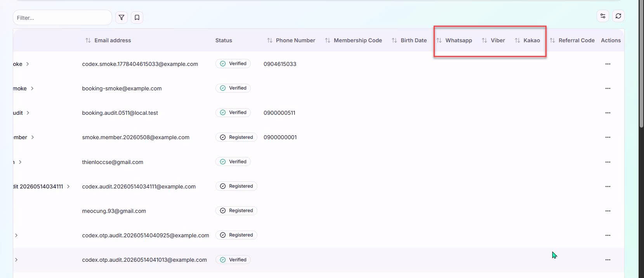The image size is (644, 278).
Task: Open actions menu for codex.otp.audit.20260514041013 row
Action: point(608,260)
